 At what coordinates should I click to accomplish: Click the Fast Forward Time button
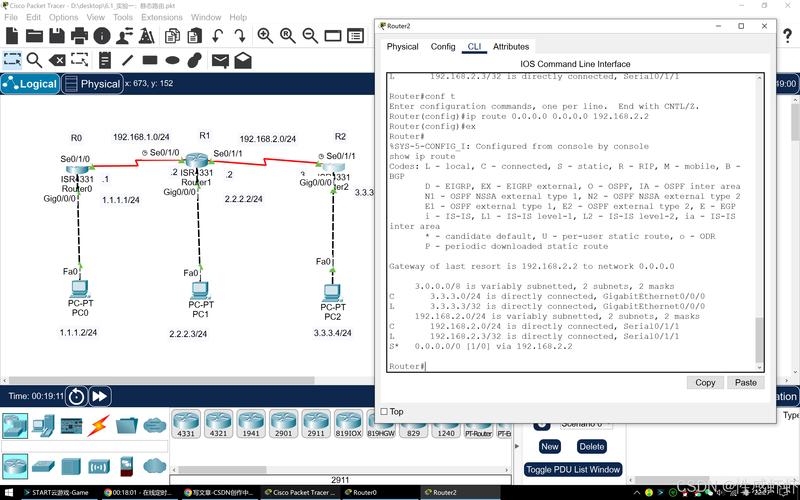[x=100, y=396]
